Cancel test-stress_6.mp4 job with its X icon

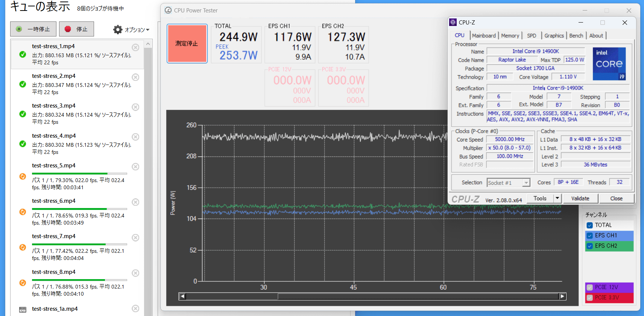(x=135, y=202)
